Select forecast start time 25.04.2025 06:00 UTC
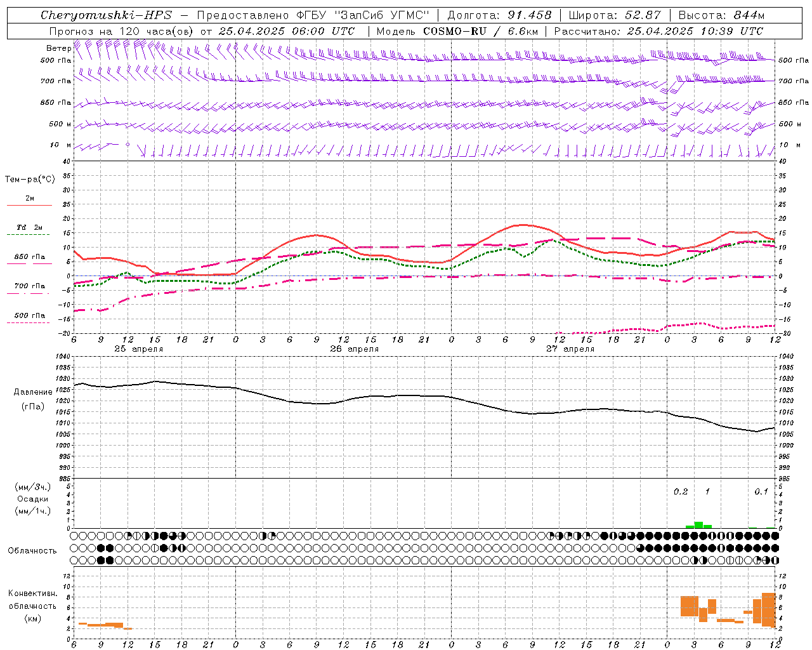 (286, 31)
